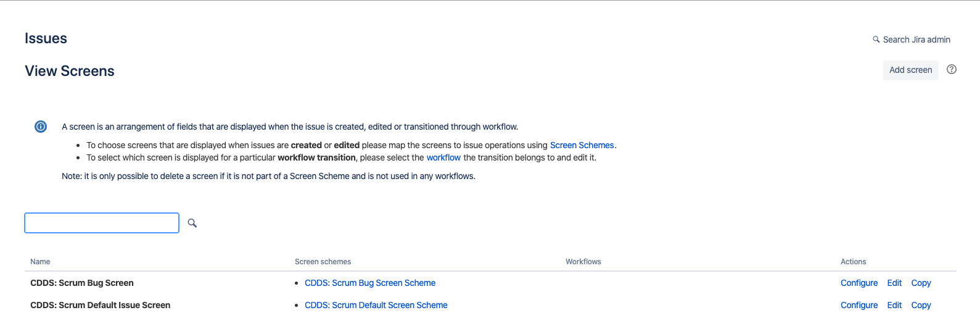Click the Workflows column header
This screenshot has height=318, width=980.
(x=583, y=262)
